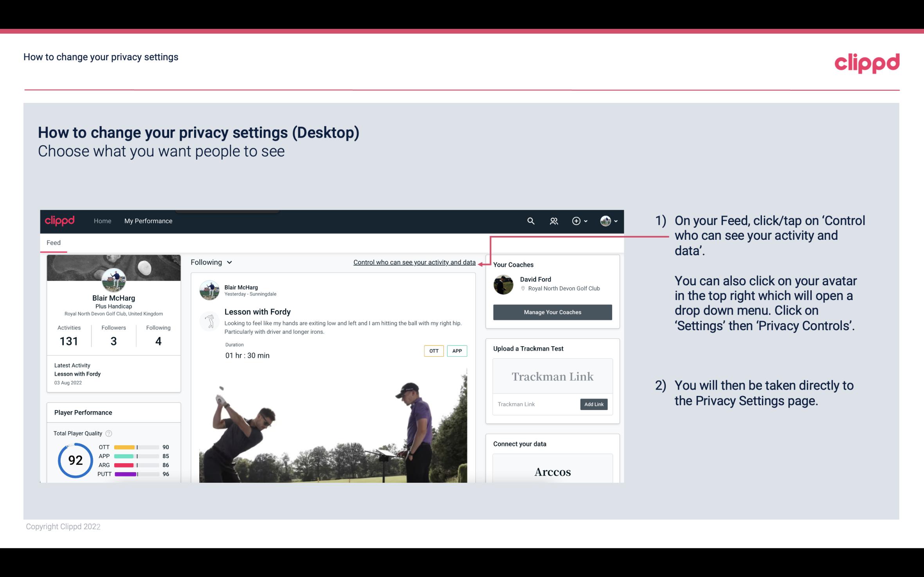Select the Home menu tab
Viewport: 924px width, 577px height.
pyautogui.click(x=102, y=221)
